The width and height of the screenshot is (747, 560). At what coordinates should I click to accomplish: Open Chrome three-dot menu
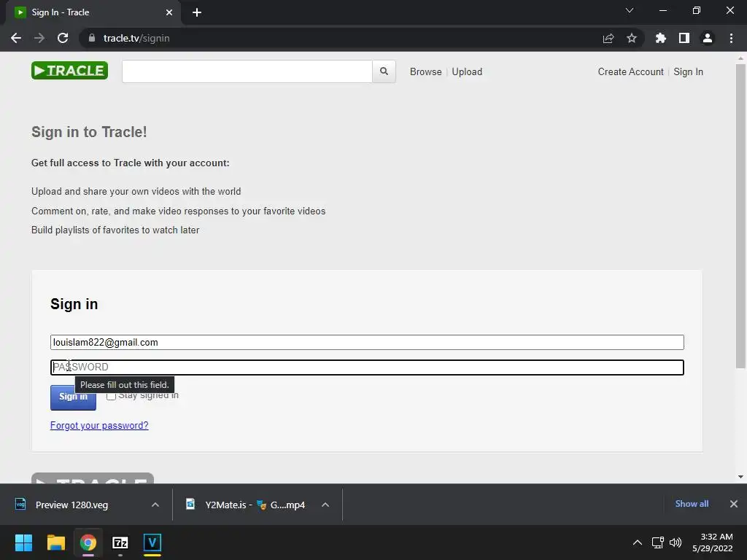731,38
